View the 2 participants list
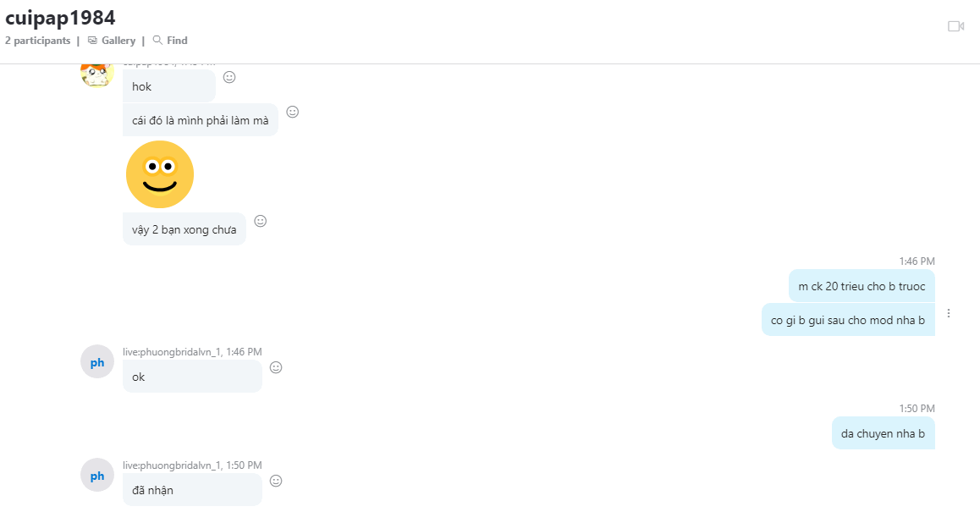The height and width of the screenshot is (512, 980). coord(37,41)
